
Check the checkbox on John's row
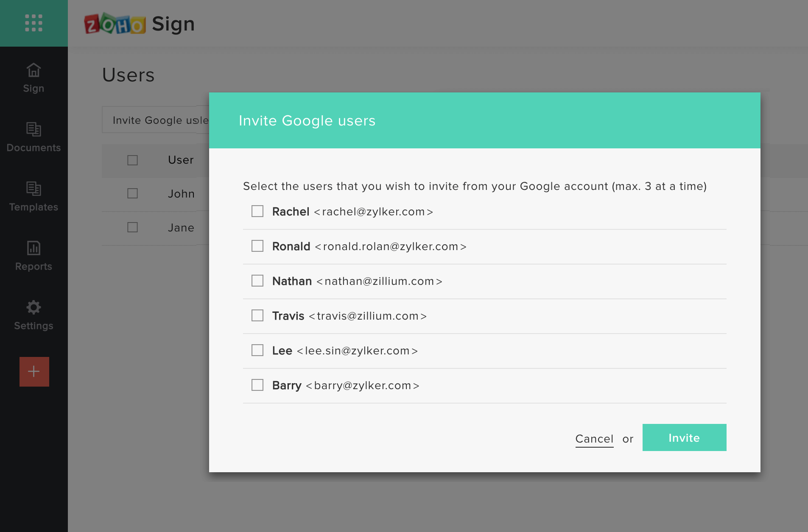(132, 193)
